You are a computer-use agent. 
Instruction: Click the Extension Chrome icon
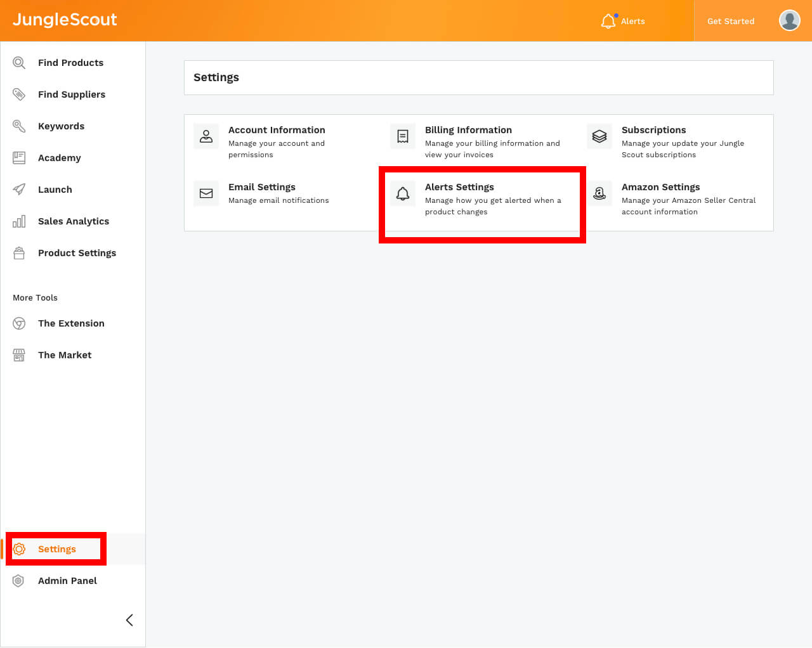click(19, 323)
